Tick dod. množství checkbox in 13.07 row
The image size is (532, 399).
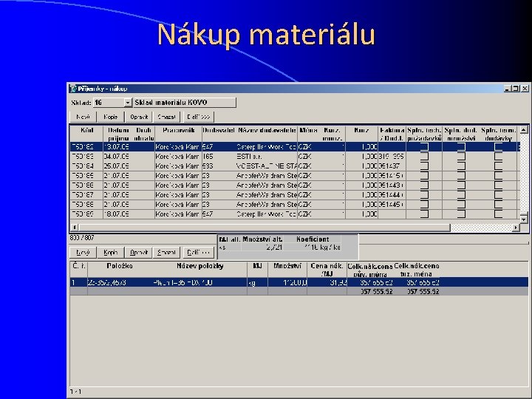[461, 146]
